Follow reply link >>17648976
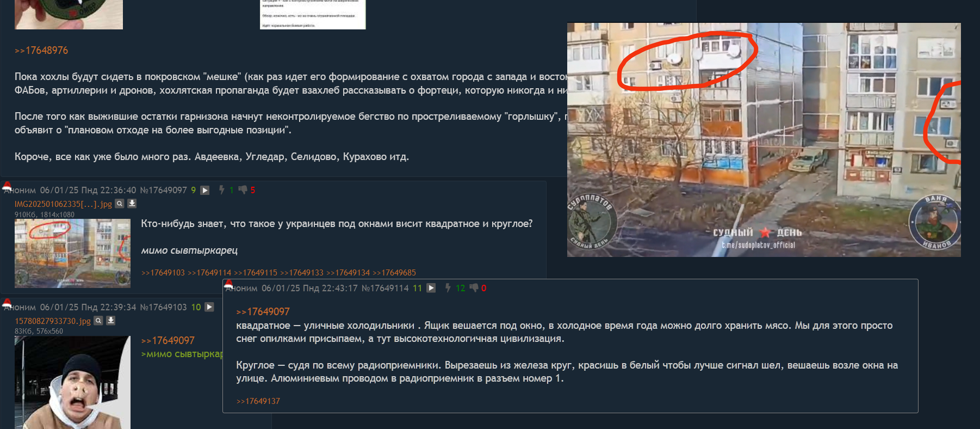The height and width of the screenshot is (429, 980). click(x=41, y=50)
